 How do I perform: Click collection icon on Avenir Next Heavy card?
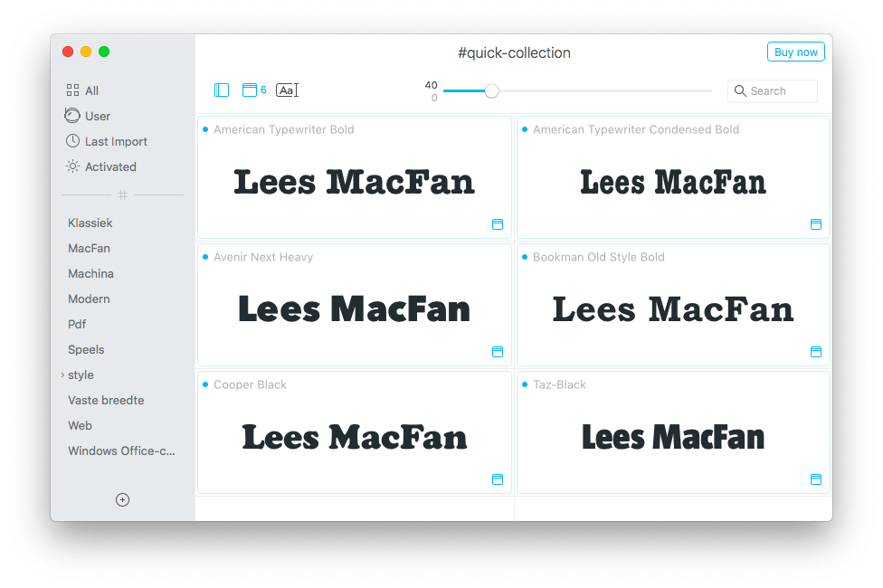pos(498,352)
